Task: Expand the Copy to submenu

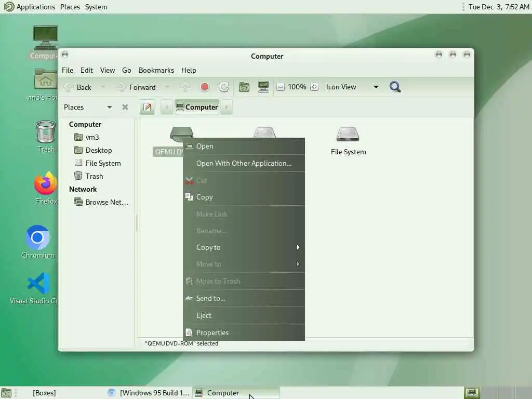Action: [244, 247]
